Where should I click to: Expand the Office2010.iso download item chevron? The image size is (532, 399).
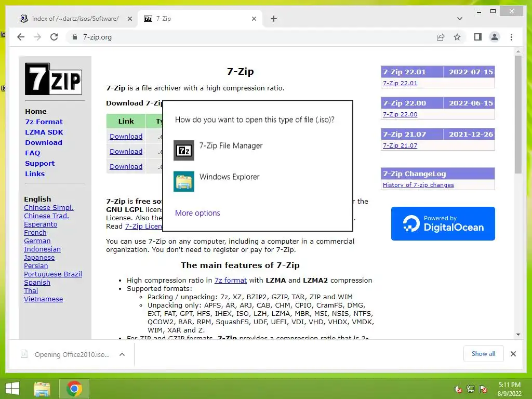tap(122, 354)
